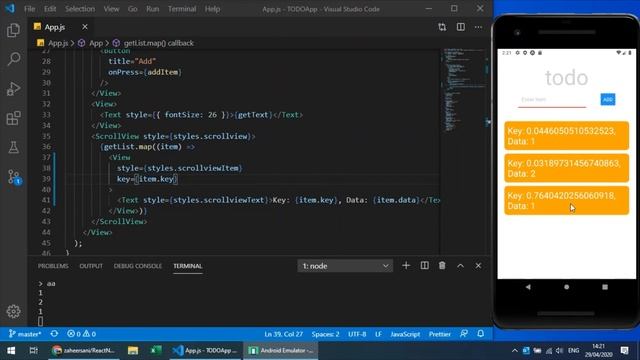Open the Terminal menu

[x=182, y=9]
